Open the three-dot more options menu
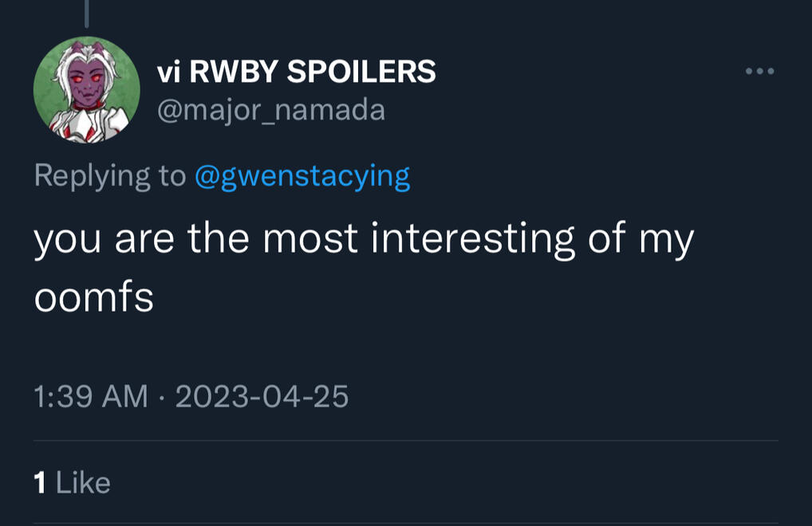 (x=759, y=72)
